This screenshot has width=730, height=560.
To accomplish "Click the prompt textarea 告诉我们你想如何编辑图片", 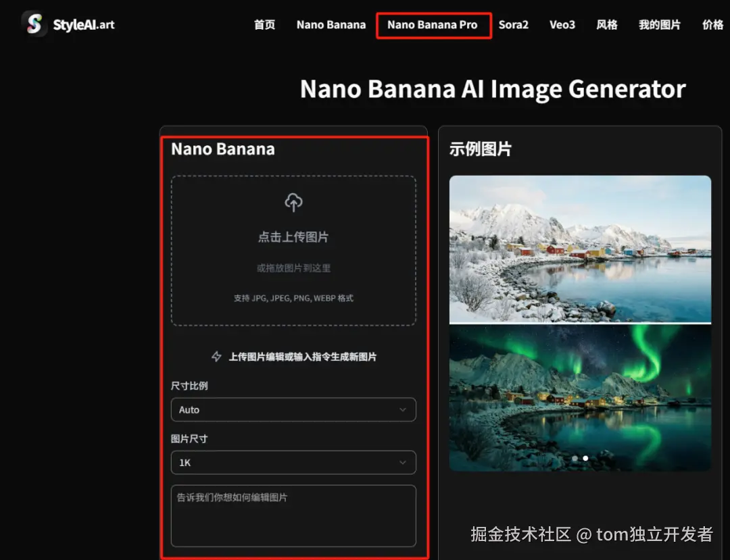I will click(293, 516).
